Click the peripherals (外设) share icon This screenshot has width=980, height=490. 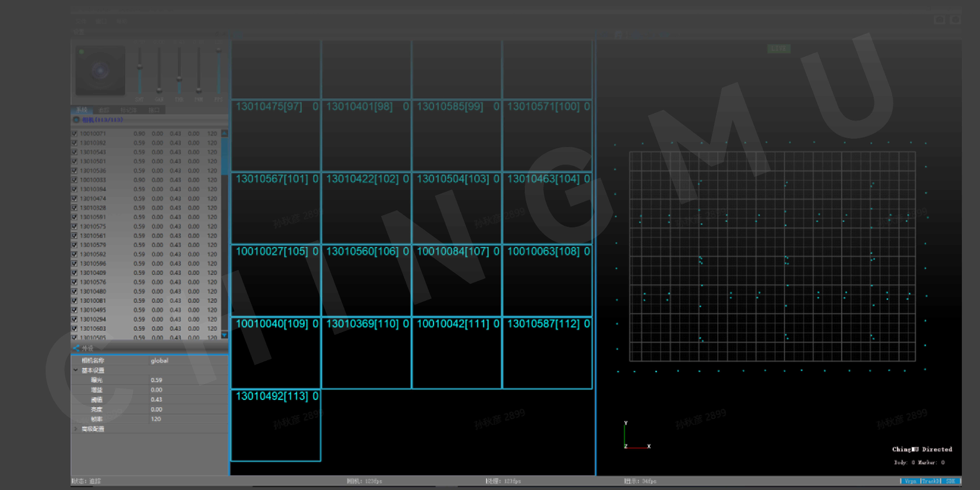pyautogui.click(x=76, y=348)
